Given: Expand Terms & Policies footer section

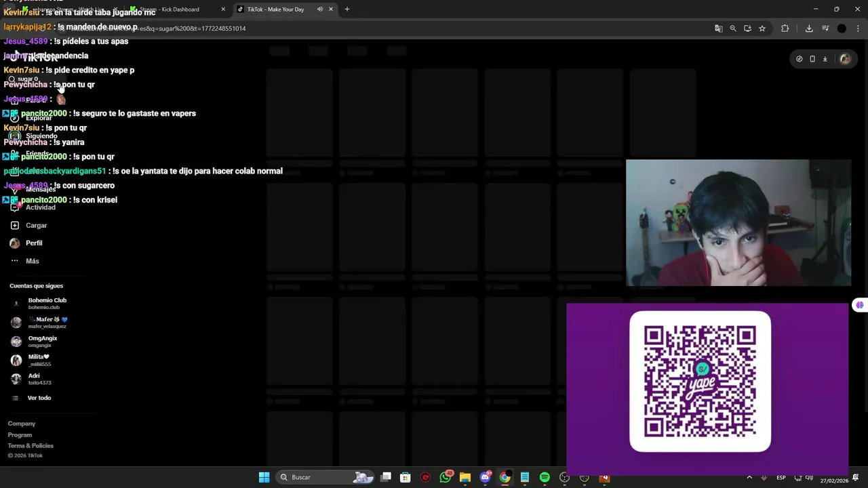Looking at the screenshot, I should [31, 445].
